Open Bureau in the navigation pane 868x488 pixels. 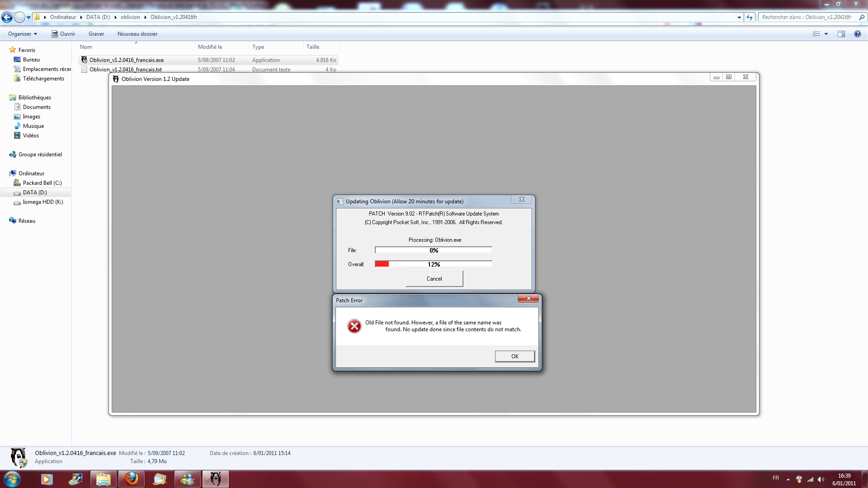[31, 60]
